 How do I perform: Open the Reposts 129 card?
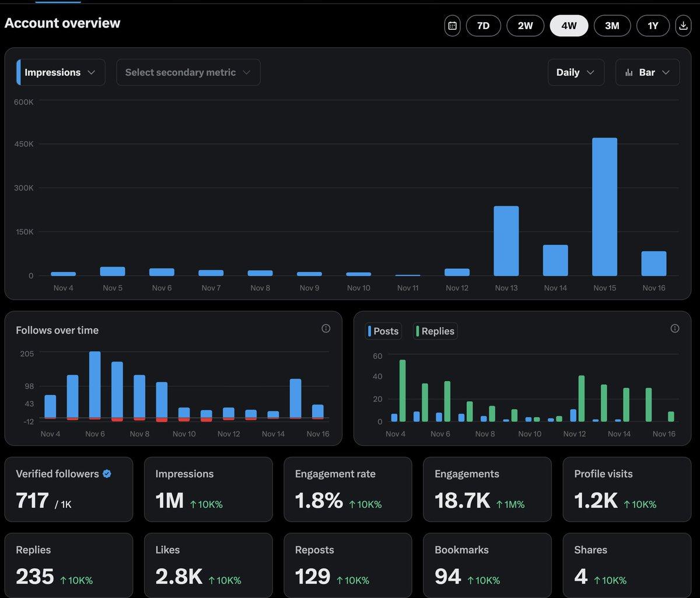pos(348,565)
